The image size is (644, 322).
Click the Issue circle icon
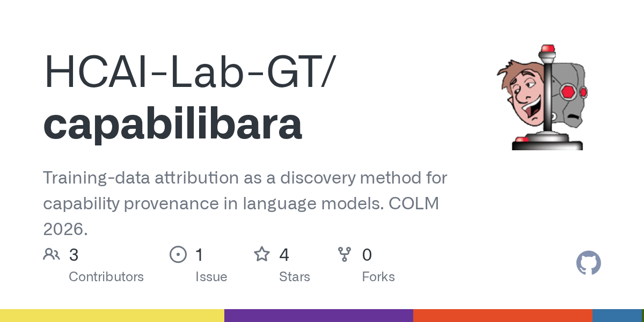point(178,254)
